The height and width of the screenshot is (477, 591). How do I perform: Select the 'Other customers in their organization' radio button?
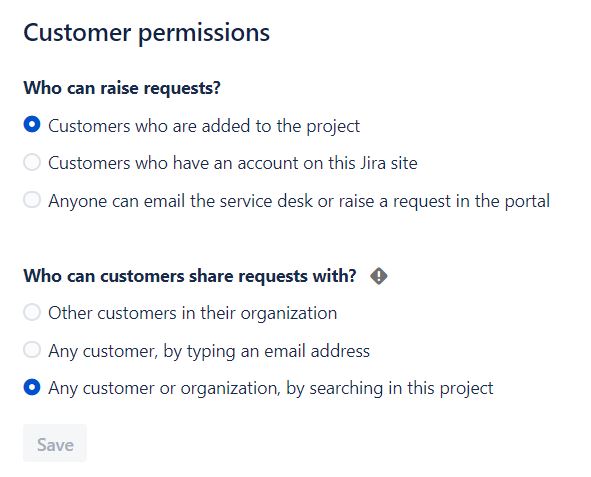click(32, 312)
